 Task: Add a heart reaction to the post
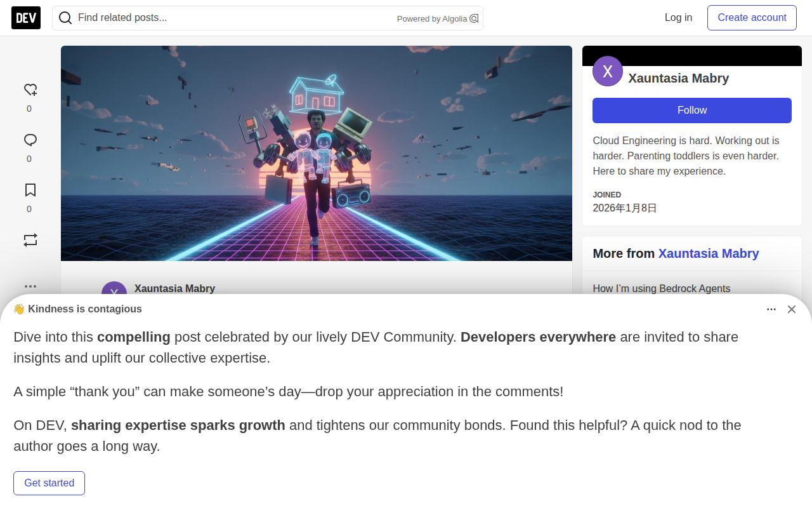tap(30, 90)
